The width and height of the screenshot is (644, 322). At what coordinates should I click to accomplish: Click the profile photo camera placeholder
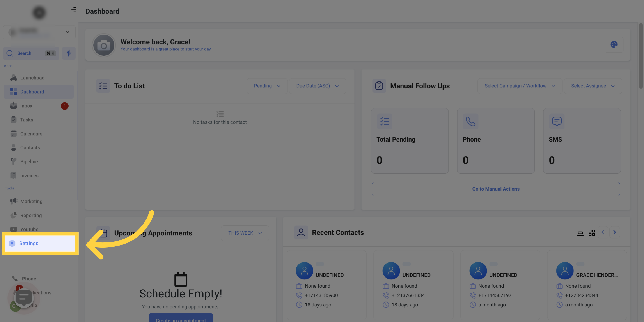[104, 45]
